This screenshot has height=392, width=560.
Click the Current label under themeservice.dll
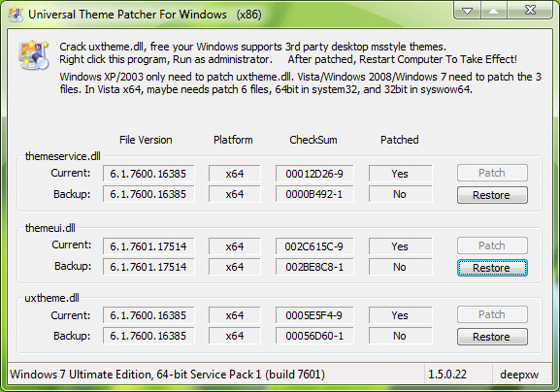pos(70,173)
